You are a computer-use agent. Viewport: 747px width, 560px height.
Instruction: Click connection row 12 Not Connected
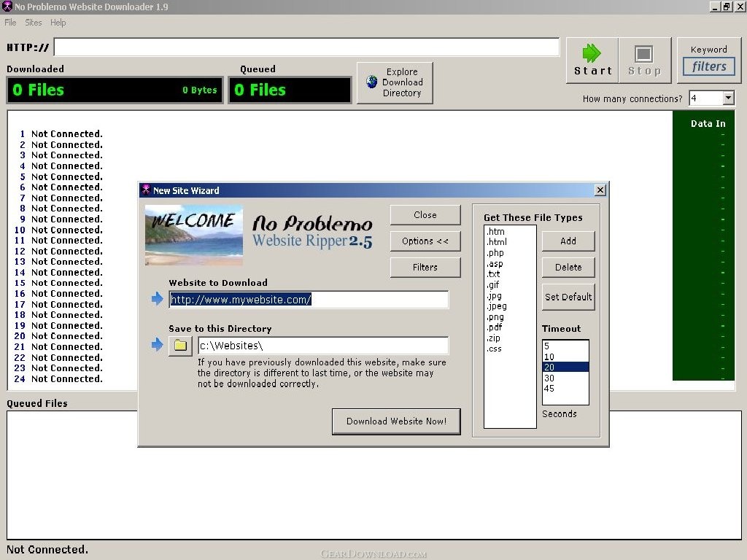(x=58, y=251)
